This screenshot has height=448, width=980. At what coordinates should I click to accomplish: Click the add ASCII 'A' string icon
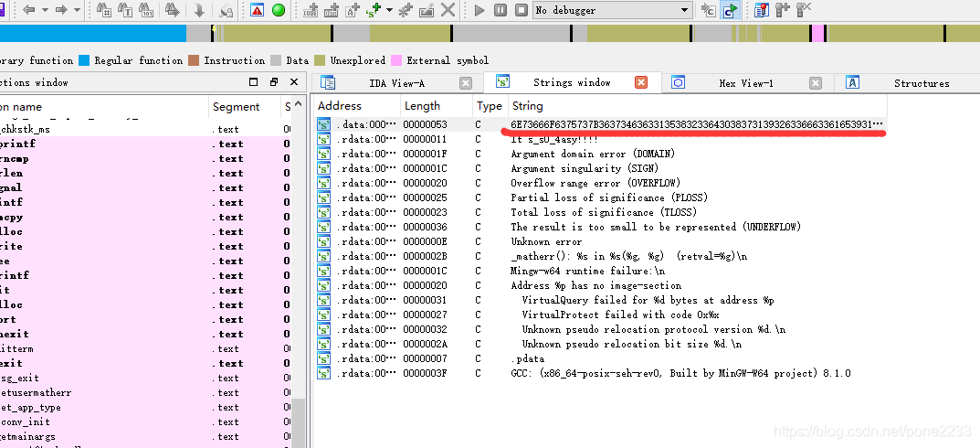pos(353,10)
